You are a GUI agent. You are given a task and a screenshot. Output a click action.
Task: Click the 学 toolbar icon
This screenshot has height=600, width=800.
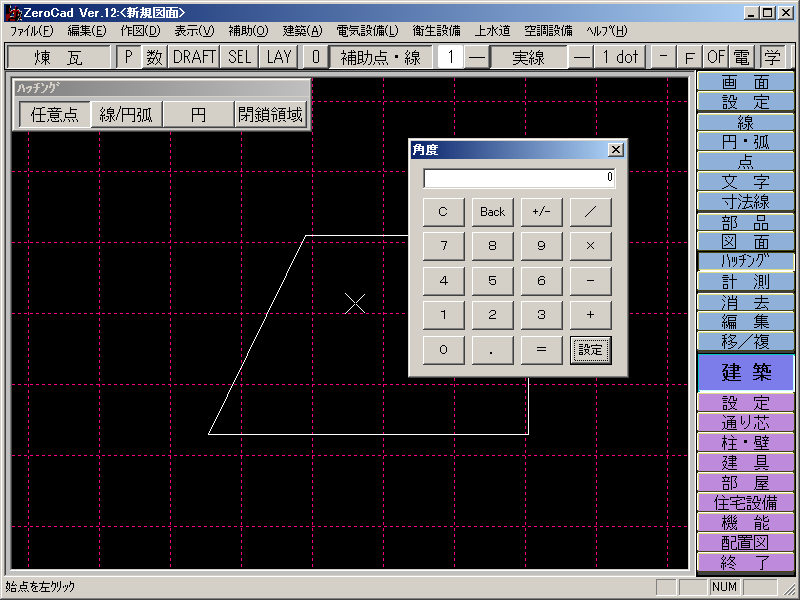tap(772, 57)
